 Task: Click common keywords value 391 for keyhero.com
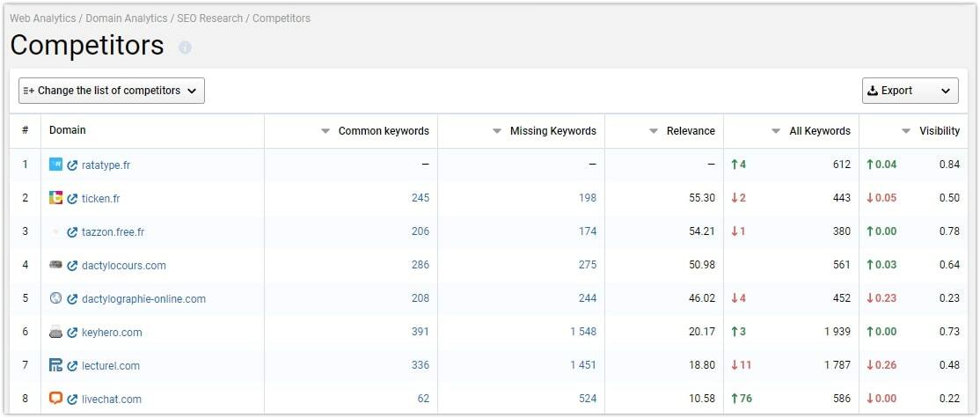click(420, 332)
